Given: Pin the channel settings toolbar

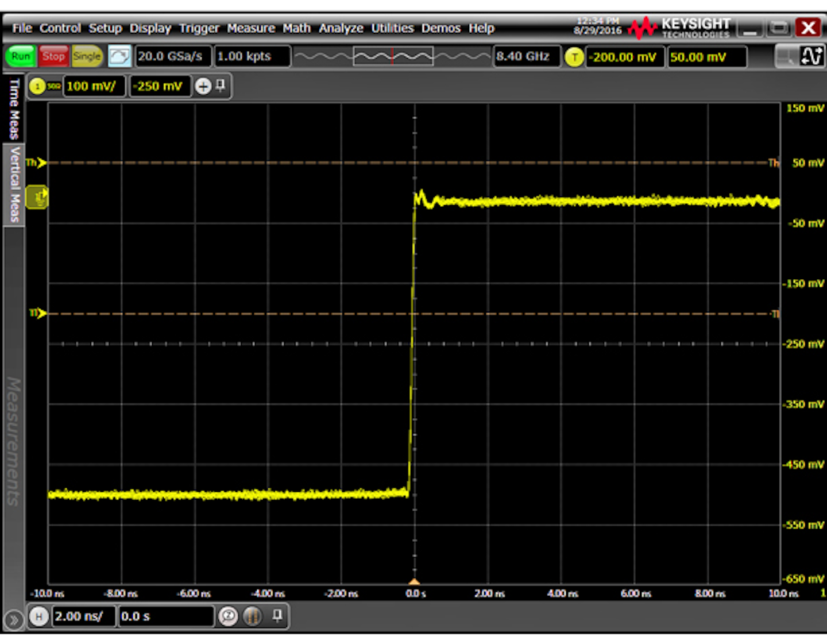Looking at the screenshot, I should tap(221, 86).
